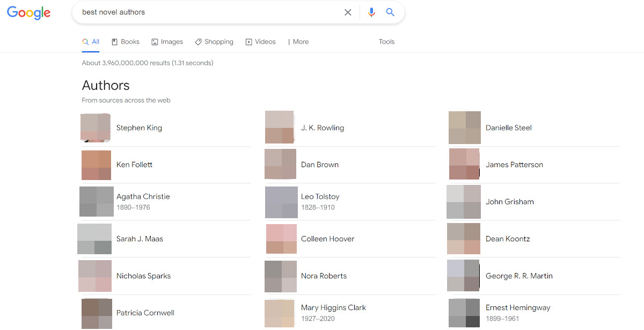644x330 pixels.
Task: Click inside the search input field
Action: 215,12
